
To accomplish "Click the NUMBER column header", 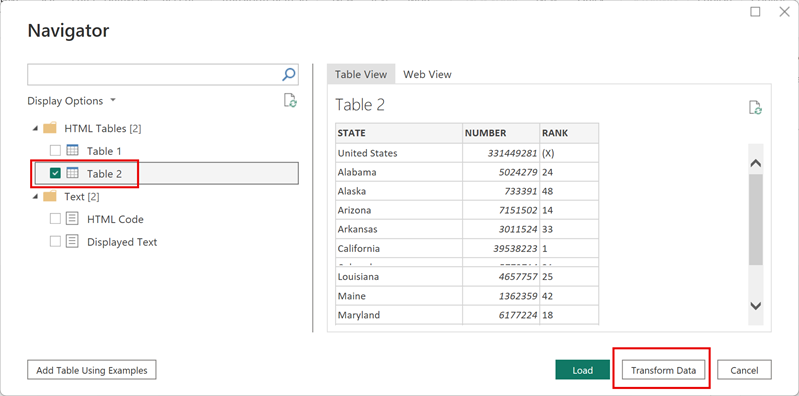I will (501, 133).
